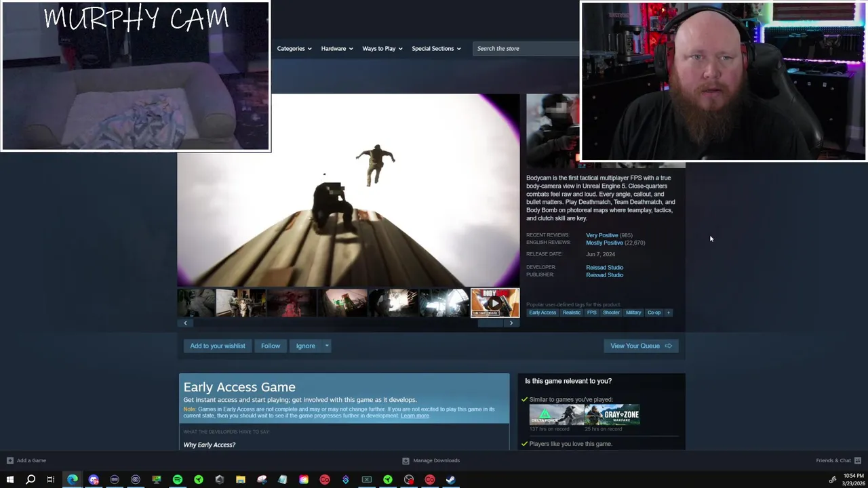Open the Categories dropdown menu
868x488 pixels.
294,49
